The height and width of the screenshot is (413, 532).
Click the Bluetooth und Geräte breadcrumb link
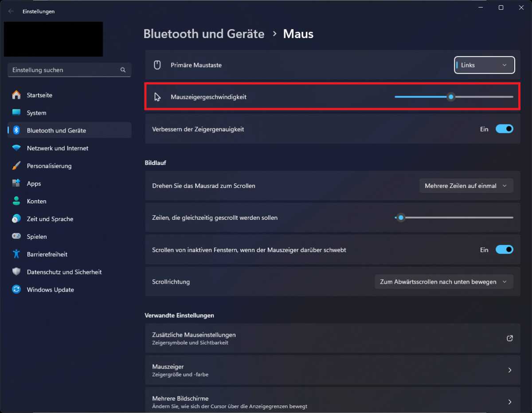coord(204,34)
